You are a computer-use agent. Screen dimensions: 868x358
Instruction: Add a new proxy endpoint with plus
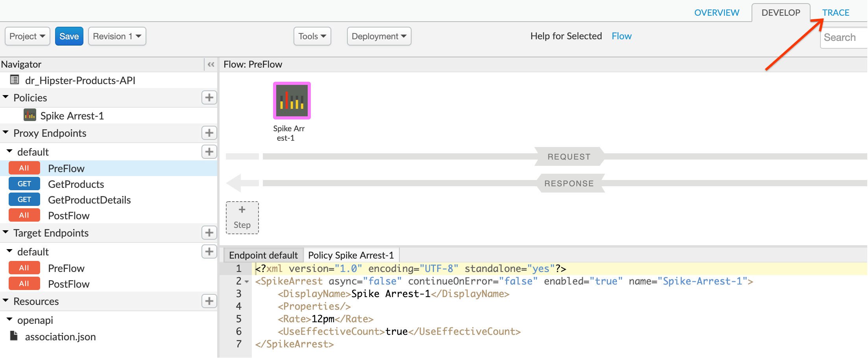coord(209,133)
